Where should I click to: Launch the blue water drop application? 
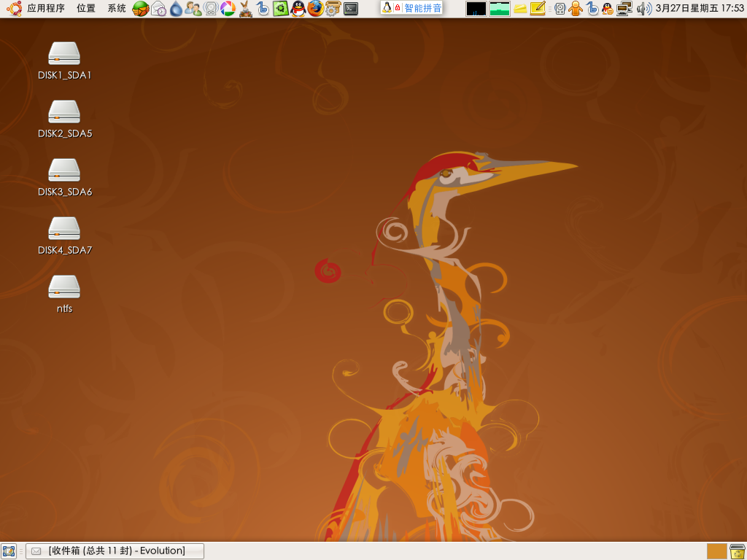pos(177,9)
